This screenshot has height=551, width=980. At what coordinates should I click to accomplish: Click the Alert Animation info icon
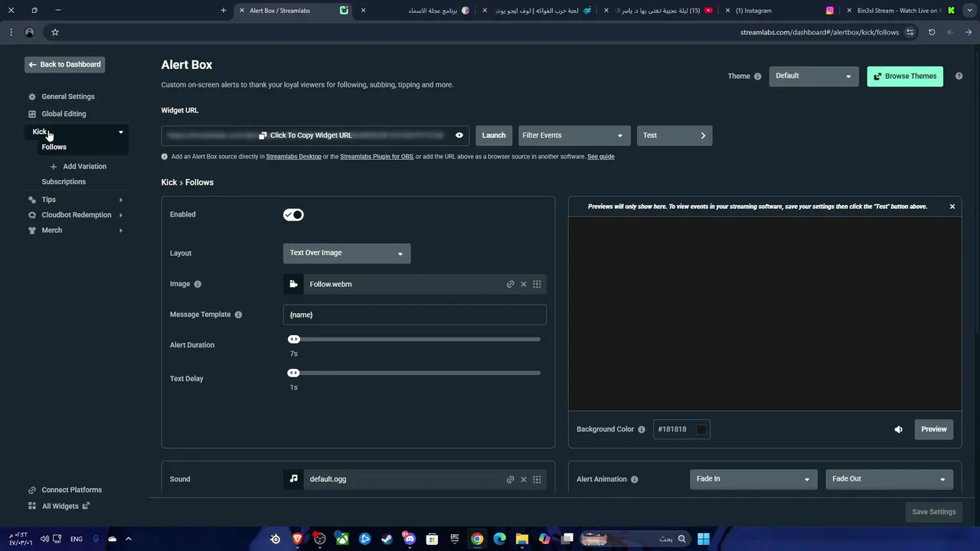pyautogui.click(x=634, y=480)
